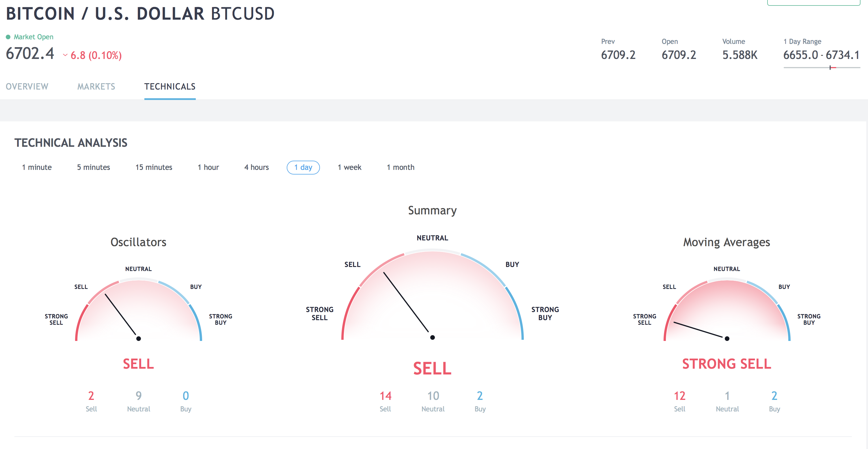
Task: Click the Moving Averages buy count 2
Action: coord(774,396)
